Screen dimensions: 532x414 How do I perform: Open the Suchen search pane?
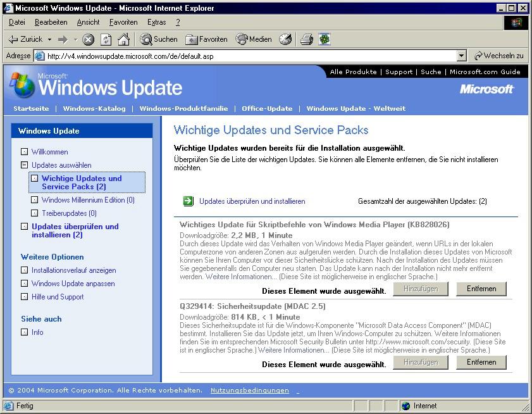point(158,39)
